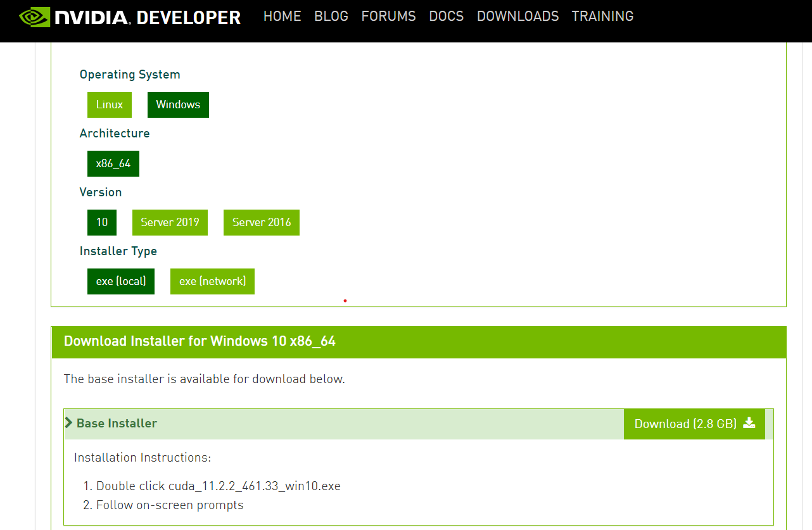
Task: Click the Installer Type label
Action: pos(118,251)
